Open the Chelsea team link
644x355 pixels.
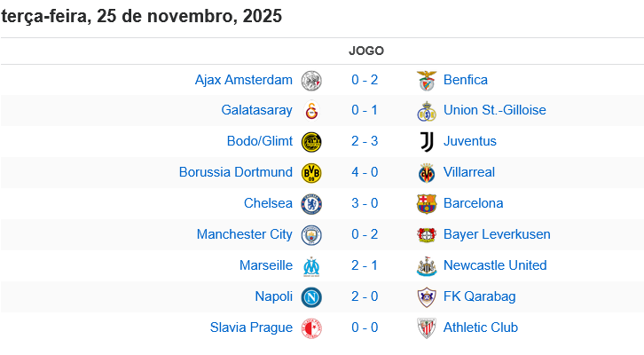[268, 203]
